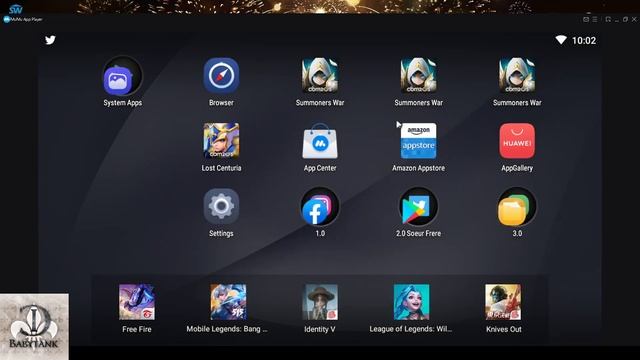The width and height of the screenshot is (640, 360).
Task: Open the 1.0 folder with Facebook
Action: [x=320, y=207]
